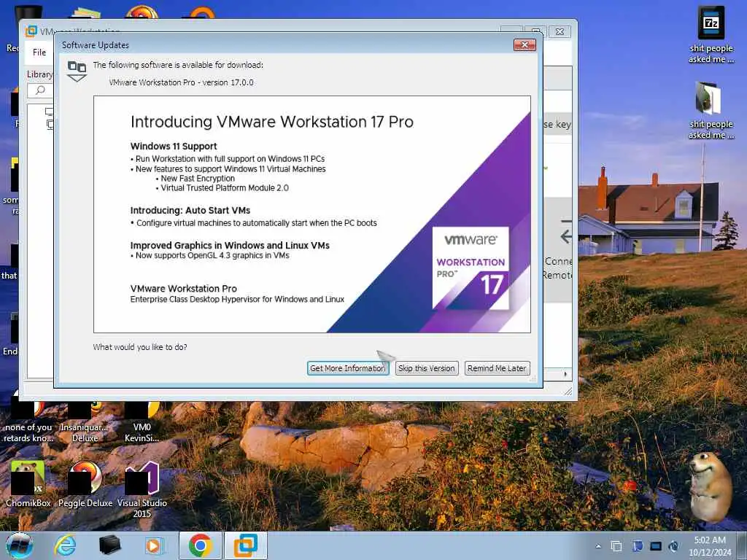This screenshot has height=560, width=747.
Task: Select the top computer icon in Library tree
Action: [49, 112]
